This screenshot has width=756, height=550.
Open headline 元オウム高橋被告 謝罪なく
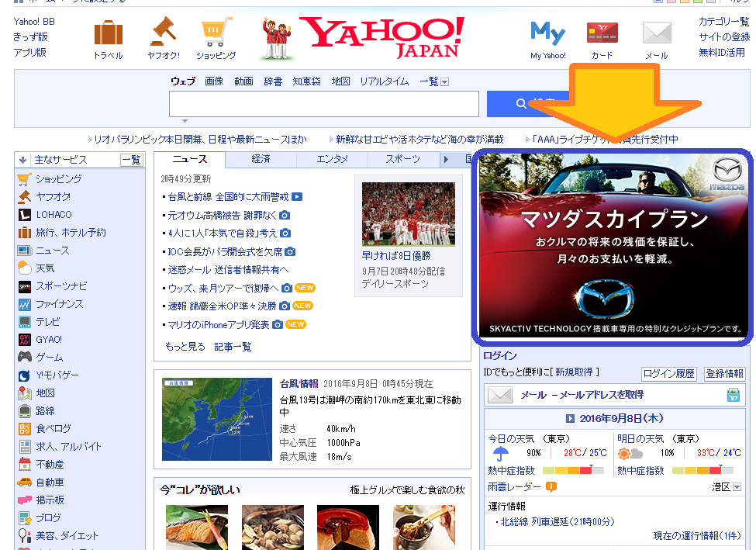click(223, 215)
